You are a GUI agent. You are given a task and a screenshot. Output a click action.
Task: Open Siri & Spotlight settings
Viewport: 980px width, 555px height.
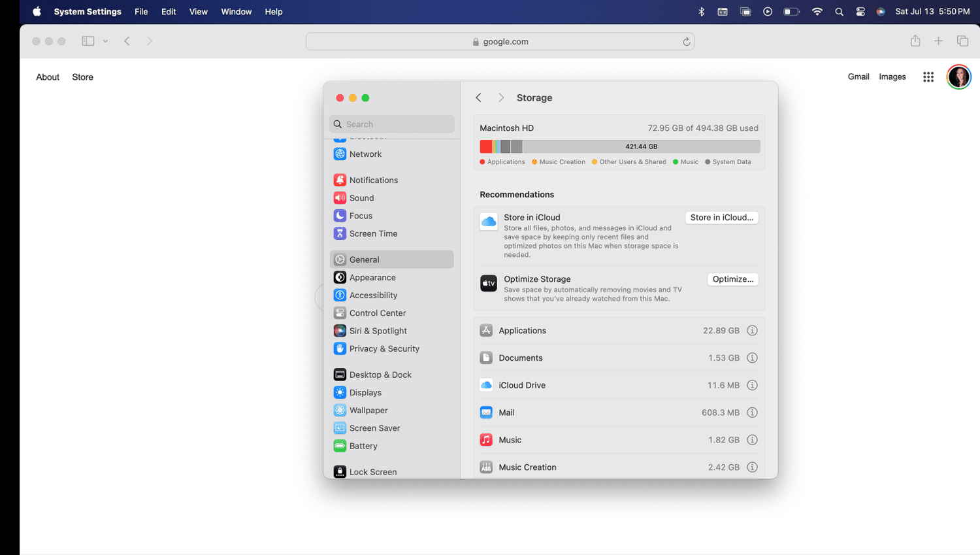point(378,331)
